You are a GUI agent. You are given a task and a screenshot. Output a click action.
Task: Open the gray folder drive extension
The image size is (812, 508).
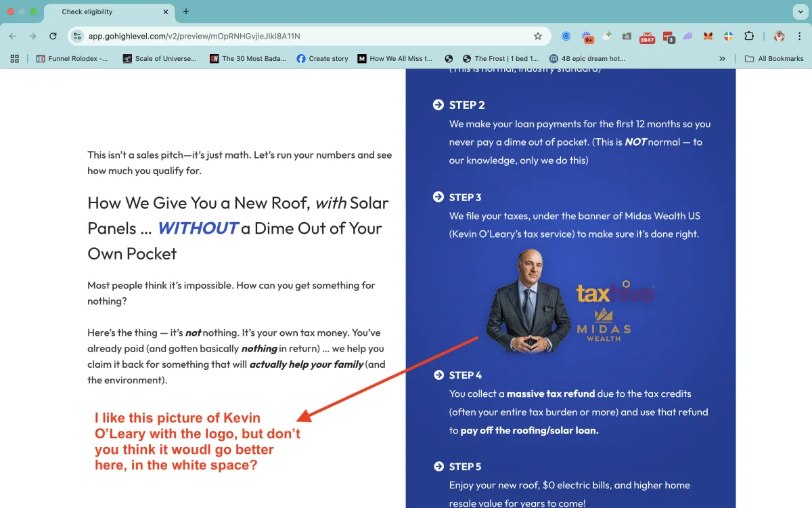click(627, 36)
